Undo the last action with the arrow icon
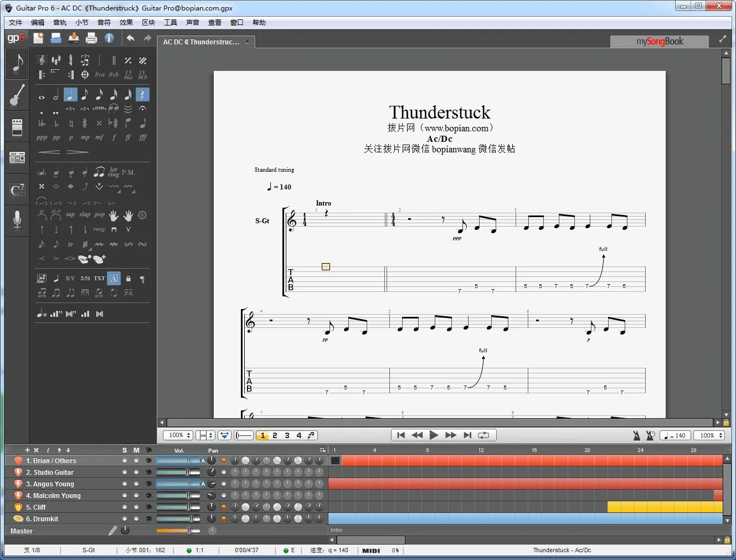Image resolution: width=736 pixels, height=560 pixels. click(x=131, y=38)
